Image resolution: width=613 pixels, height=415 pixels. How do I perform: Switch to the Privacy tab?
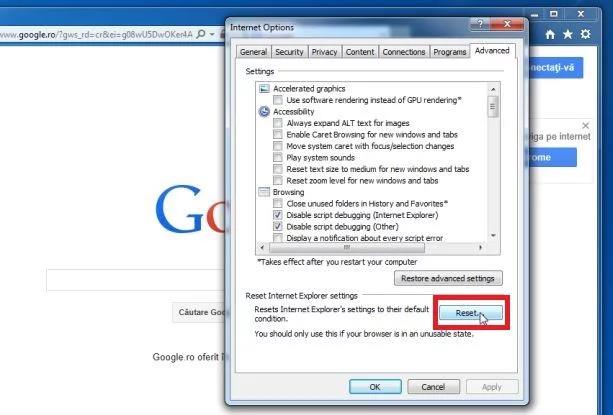(324, 52)
